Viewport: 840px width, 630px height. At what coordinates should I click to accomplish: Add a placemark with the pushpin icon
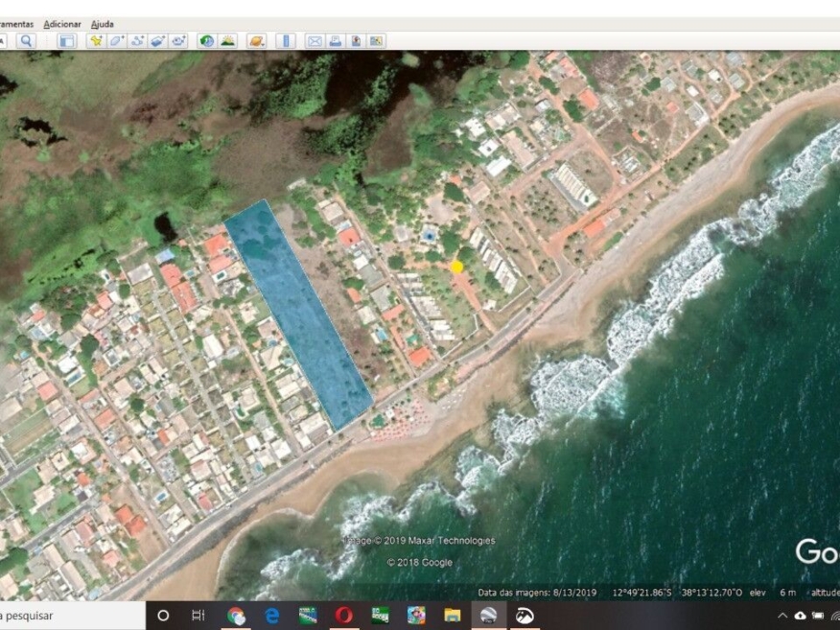tap(97, 40)
